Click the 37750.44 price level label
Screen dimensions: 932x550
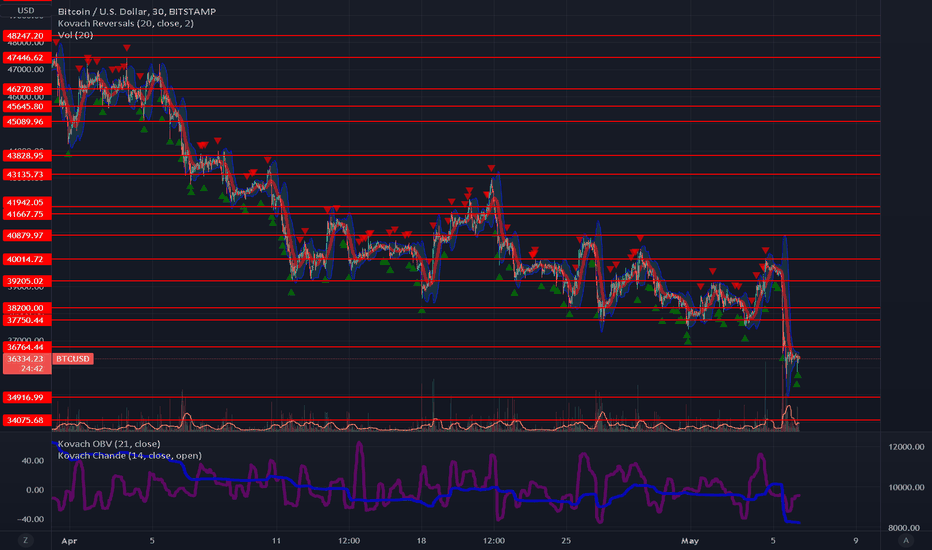(x=27, y=320)
